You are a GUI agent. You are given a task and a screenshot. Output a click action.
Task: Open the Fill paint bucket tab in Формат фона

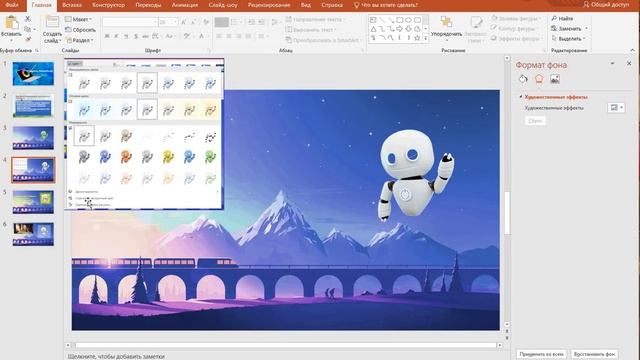pos(523,79)
